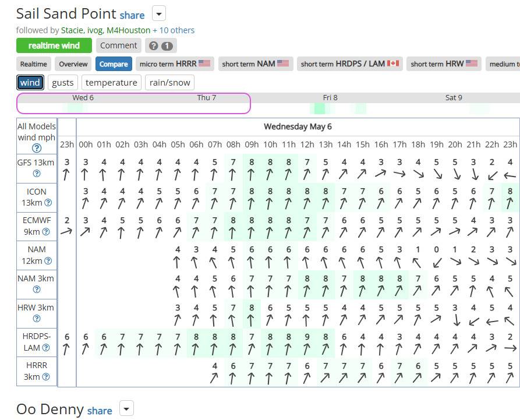
Task: Expand Oo Denny dropdown arrow
Action: [x=126, y=408]
